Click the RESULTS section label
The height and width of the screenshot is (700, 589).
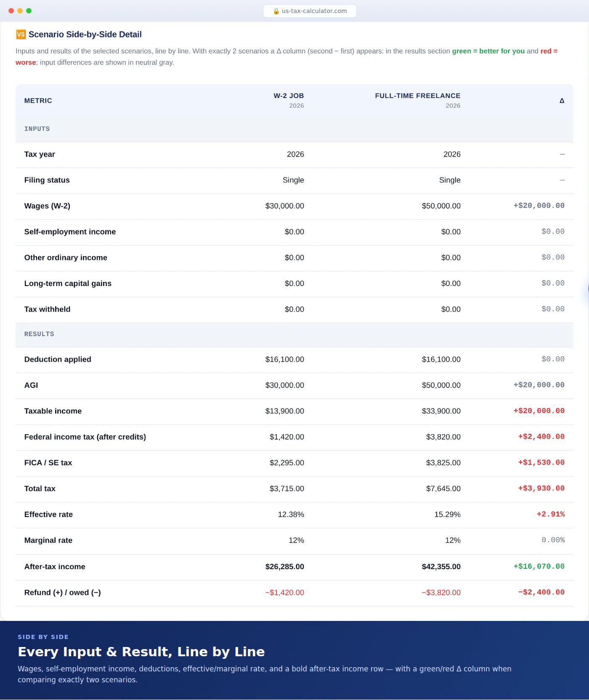pyautogui.click(x=39, y=334)
